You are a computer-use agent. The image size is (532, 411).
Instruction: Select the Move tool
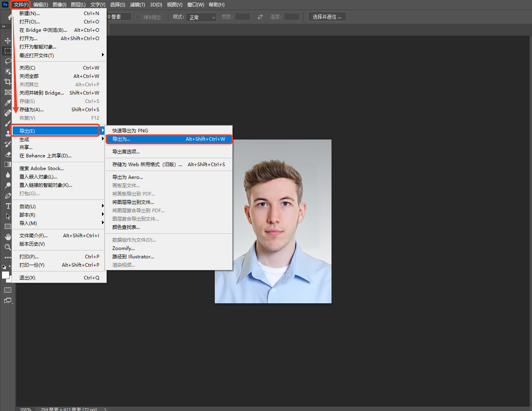tap(8, 41)
